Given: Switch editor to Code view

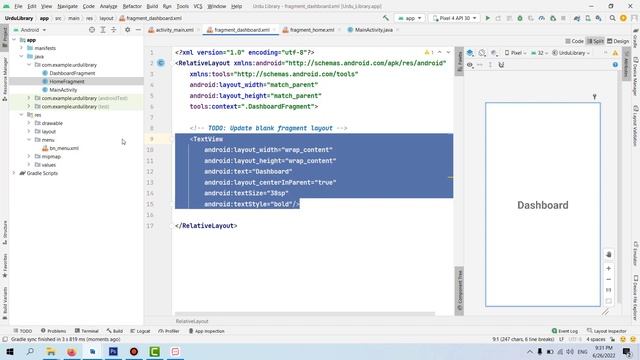Looking at the screenshot, I should 574,41.
